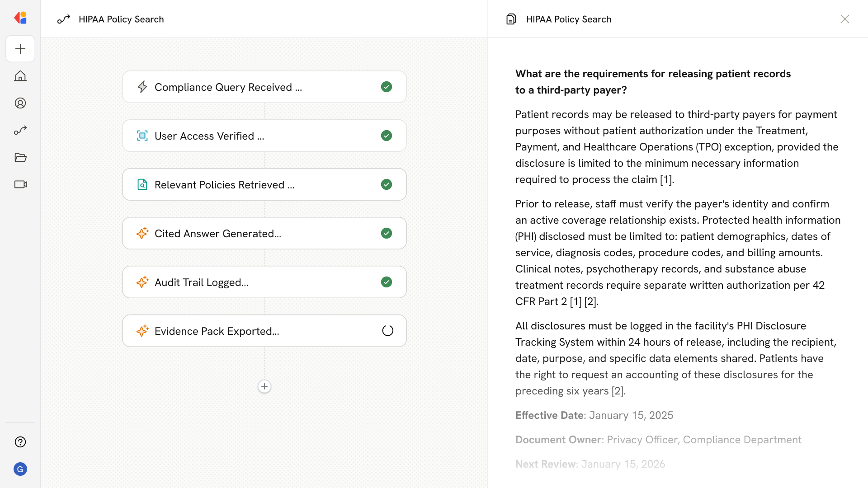Close the HIPAA Policy Search document panel
This screenshot has height=488, width=868.
844,19
